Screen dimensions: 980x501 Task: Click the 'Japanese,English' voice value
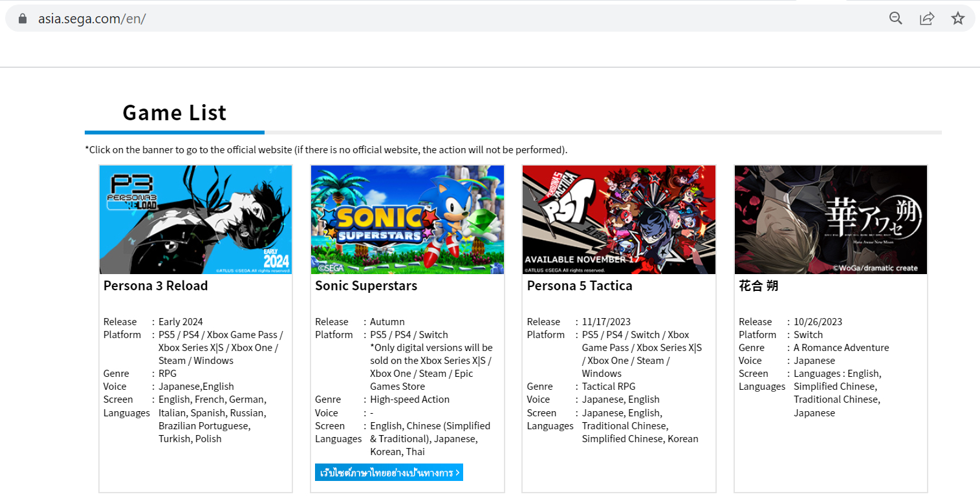[196, 387]
